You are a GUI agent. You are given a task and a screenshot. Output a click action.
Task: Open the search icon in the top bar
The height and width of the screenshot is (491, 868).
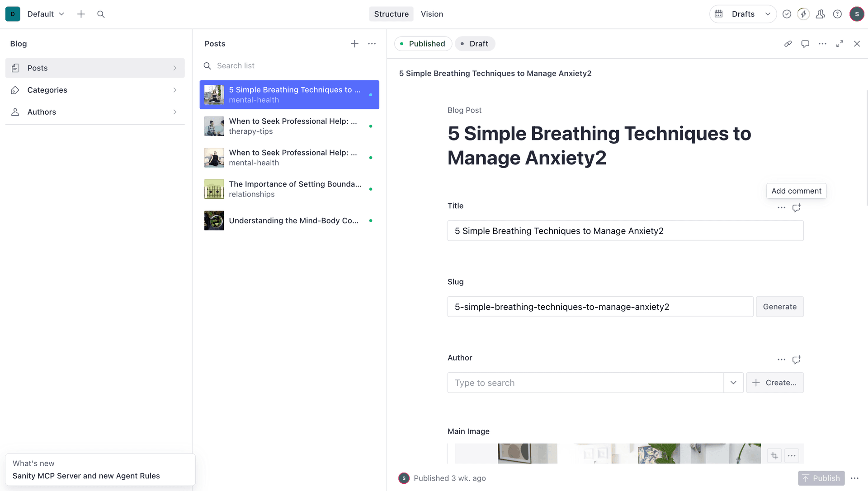tap(101, 14)
